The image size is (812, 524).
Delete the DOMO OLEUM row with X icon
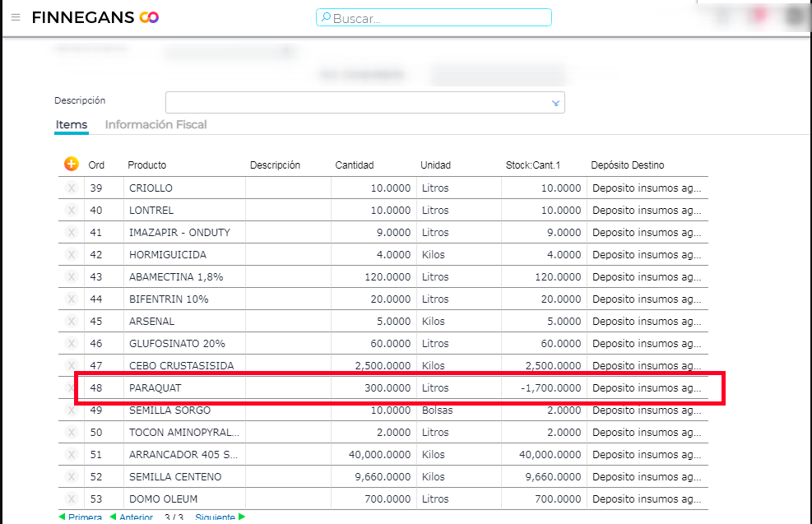(x=72, y=499)
